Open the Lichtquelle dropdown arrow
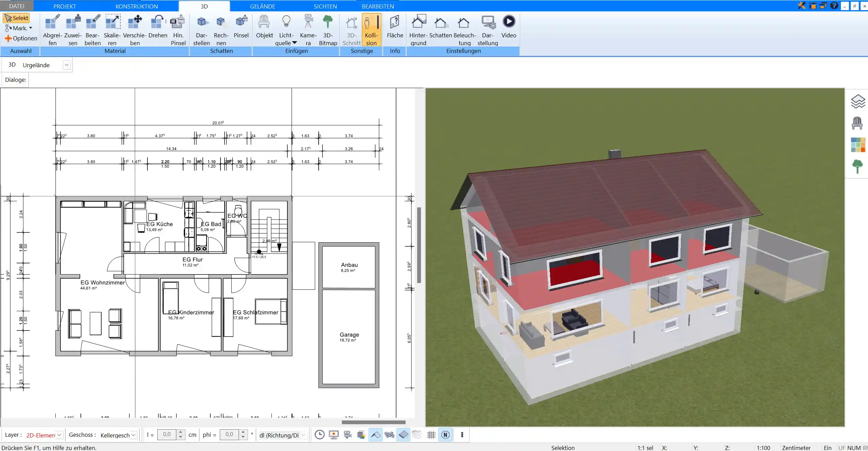 [295, 43]
